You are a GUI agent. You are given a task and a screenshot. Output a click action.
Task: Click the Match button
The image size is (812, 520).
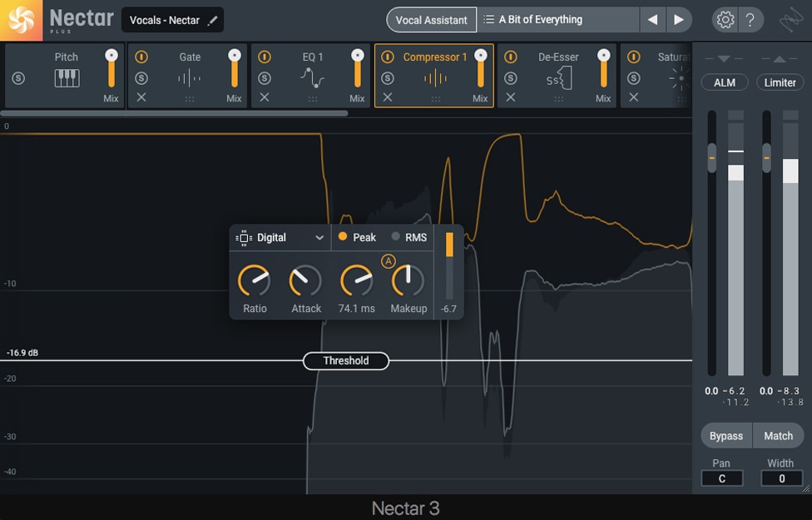(x=779, y=436)
